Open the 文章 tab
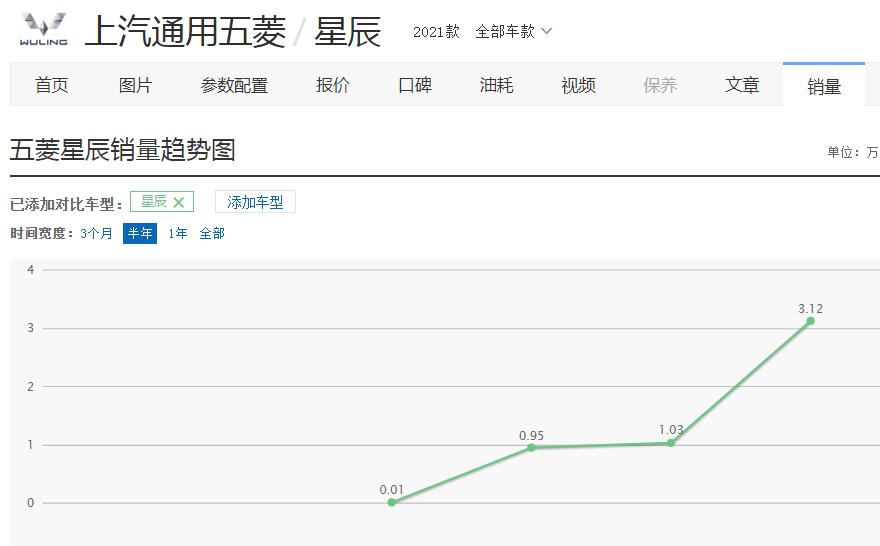The width and height of the screenshot is (880, 546). [742, 85]
